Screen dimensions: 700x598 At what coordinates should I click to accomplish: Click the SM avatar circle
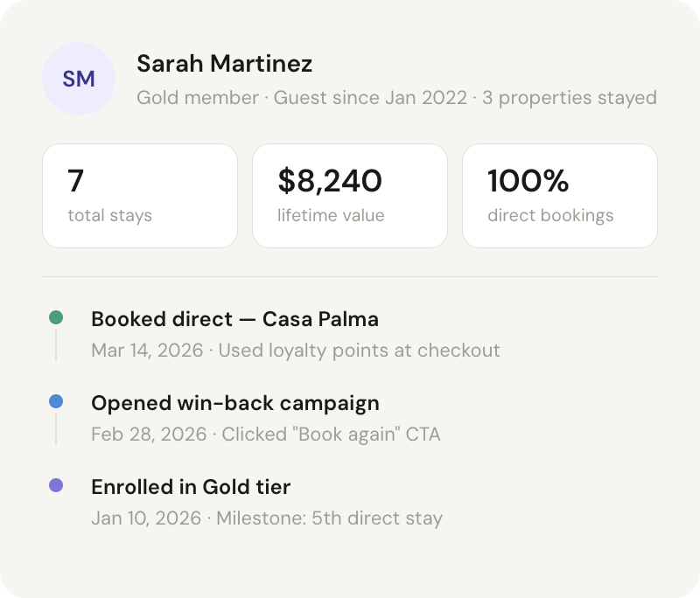(x=79, y=80)
